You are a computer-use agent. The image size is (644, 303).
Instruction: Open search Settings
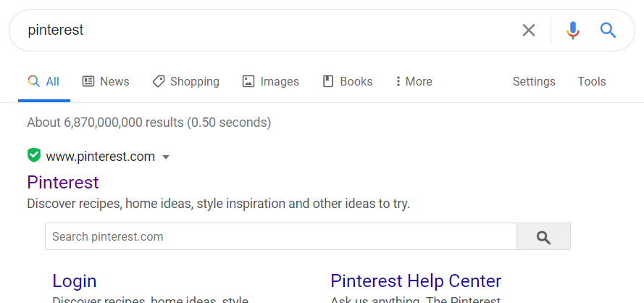point(534,81)
